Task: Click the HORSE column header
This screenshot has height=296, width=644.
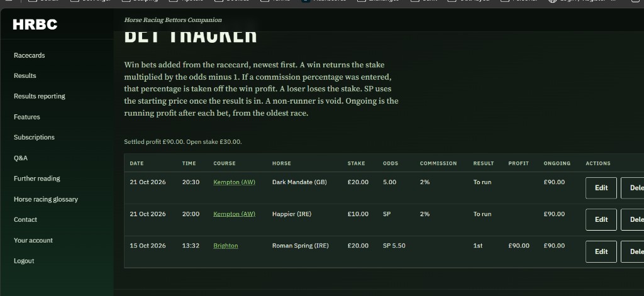Action: 281,163
